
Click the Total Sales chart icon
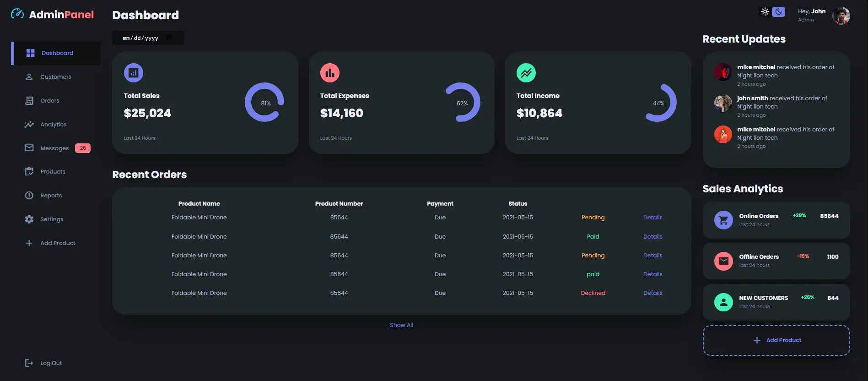coord(133,73)
